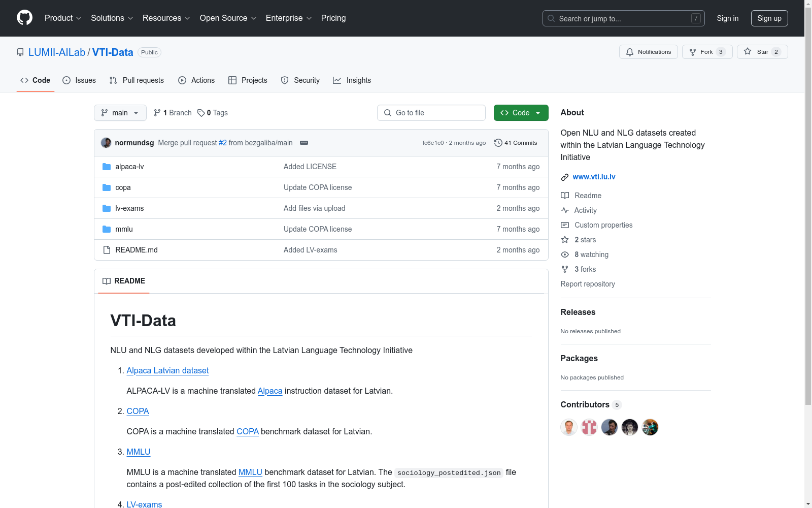Open the Alpaca Latvian dataset link
This screenshot has height=508, width=812.
[167, 371]
